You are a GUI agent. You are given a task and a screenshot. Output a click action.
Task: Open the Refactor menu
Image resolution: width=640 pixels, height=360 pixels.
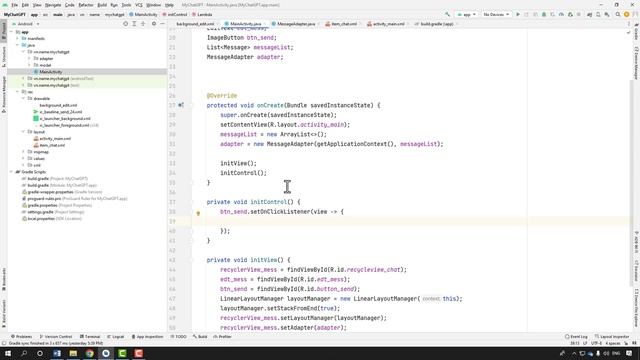pos(86,5)
